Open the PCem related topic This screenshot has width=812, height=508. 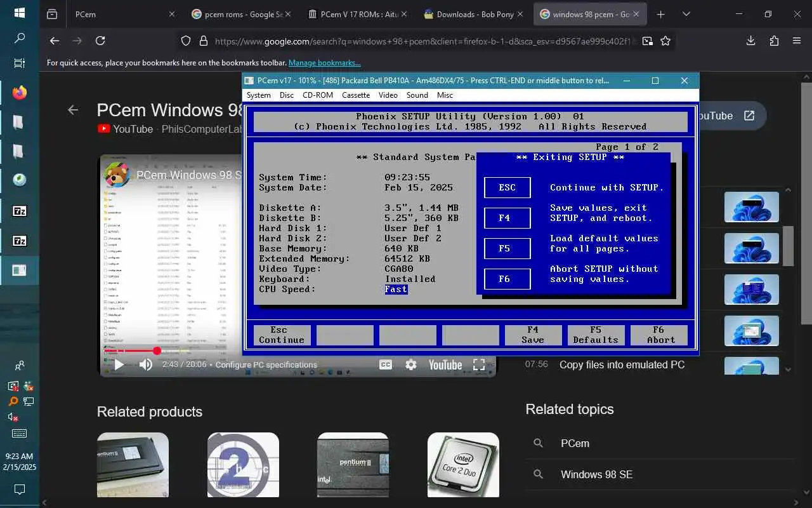pyautogui.click(x=575, y=443)
